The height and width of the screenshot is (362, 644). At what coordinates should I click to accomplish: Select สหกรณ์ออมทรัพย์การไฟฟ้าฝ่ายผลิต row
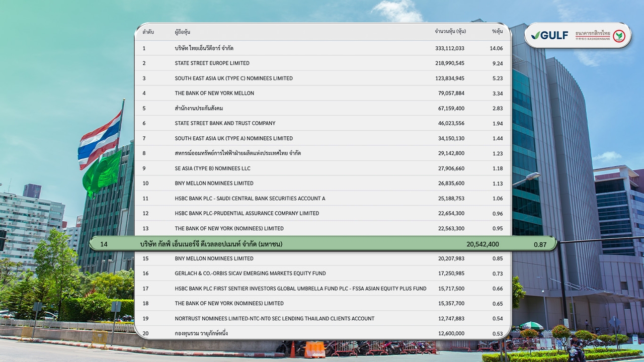(x=323, y=153)
